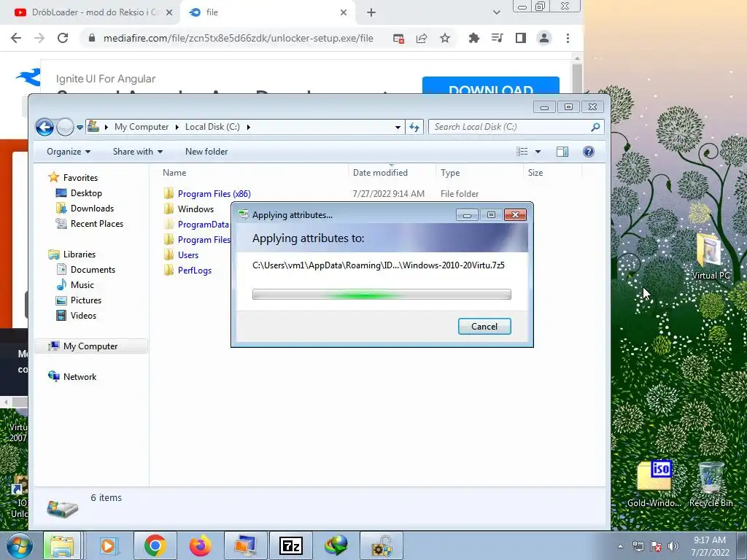Click Local Disk (C:) breadcrumb
This screenshot has height=560, width=747.
pyautogui.click(x=212, y=127)
